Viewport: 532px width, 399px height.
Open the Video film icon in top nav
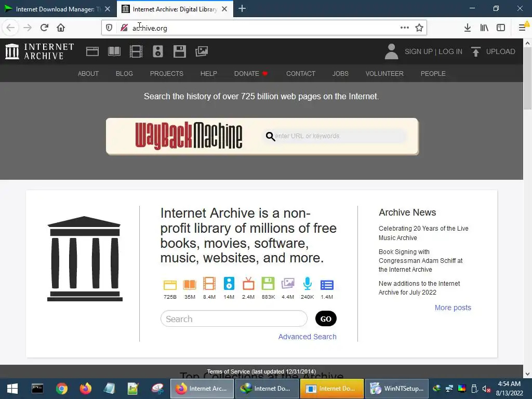[136, 51]
